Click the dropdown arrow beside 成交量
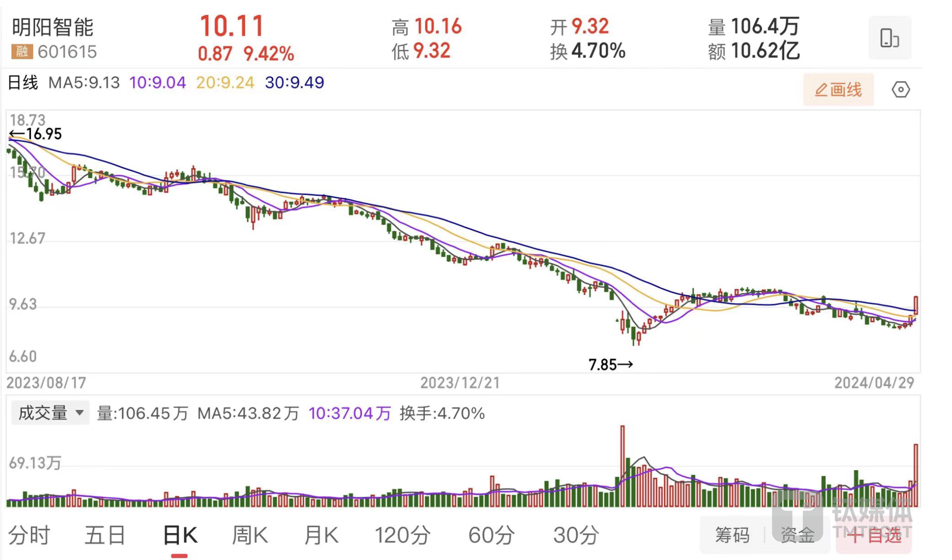Image resolution: width=952 pixels, height=560 pixels. click(x=80, y=413)
